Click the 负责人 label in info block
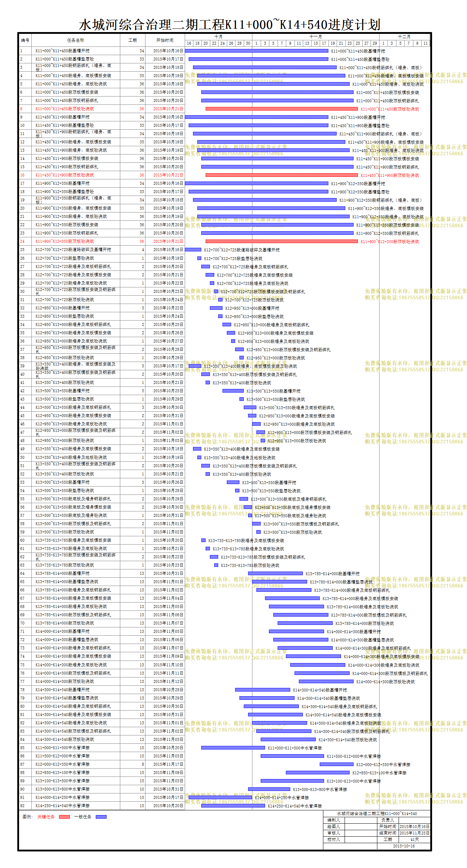This screenshot has width=467, height=868. point(388,820)
